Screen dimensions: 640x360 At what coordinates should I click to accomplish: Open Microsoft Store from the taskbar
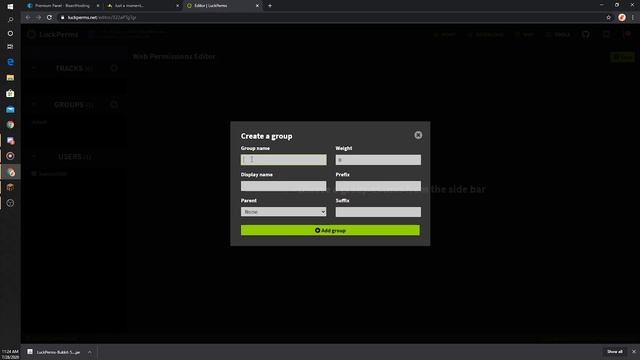10,93
